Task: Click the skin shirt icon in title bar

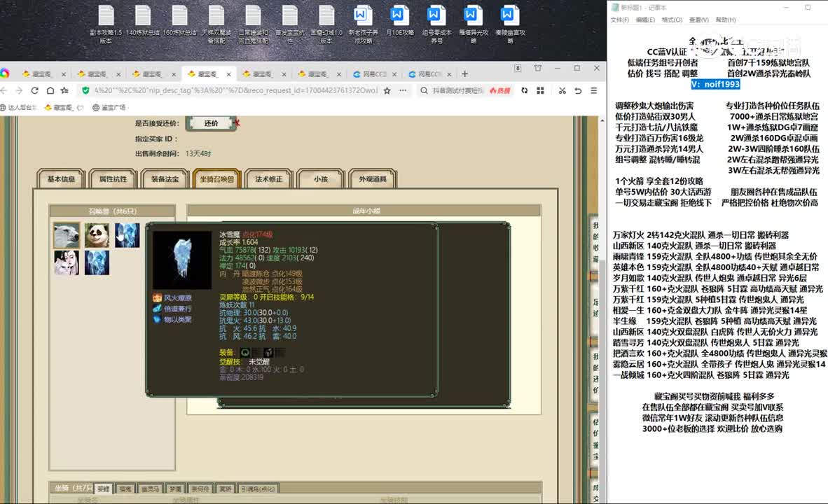Action: pyautogui.click(x=537, y=68)
